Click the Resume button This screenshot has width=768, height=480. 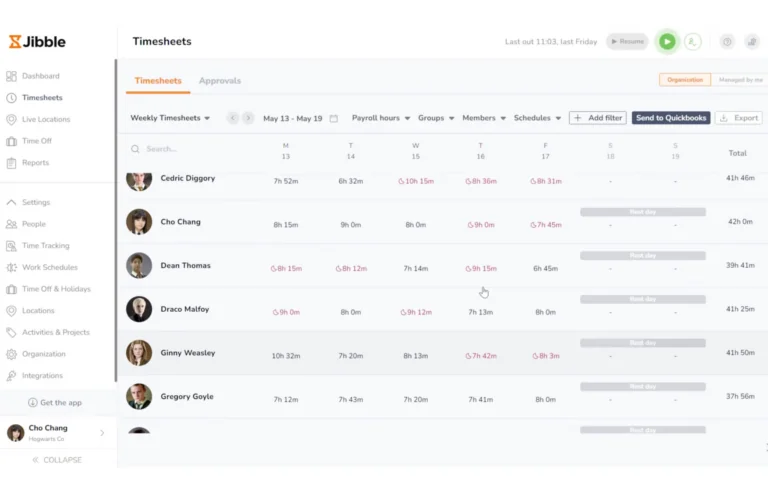(627, 42)
